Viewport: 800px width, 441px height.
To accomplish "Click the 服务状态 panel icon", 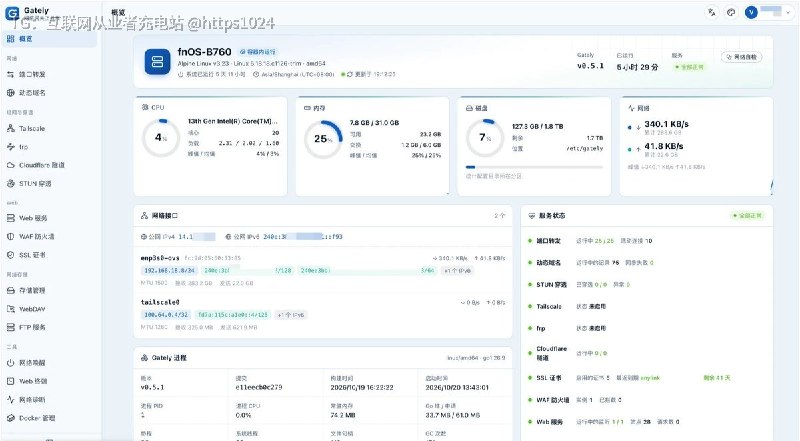I will click(x=532, y=216).
